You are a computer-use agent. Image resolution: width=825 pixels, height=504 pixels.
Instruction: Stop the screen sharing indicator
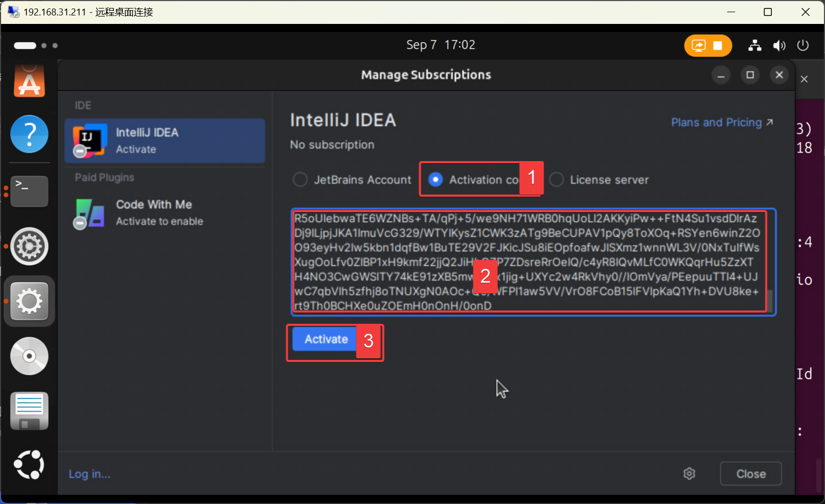pyautogui.click(x=718, y=46)
